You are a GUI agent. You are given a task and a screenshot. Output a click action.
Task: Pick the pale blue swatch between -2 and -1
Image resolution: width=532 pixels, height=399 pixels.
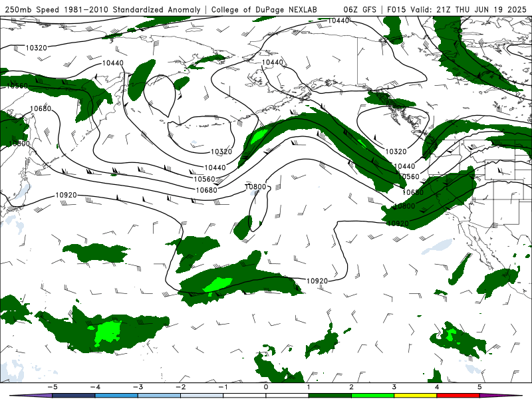coord(202,396)
